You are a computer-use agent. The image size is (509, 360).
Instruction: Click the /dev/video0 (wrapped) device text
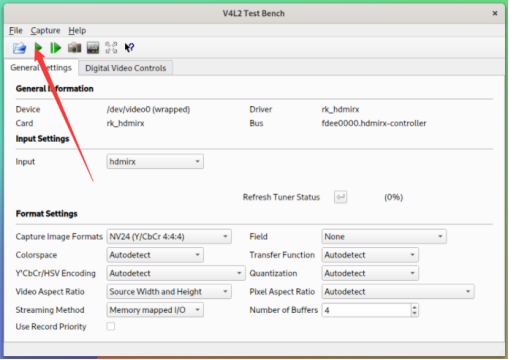pyautogui.click(x=148, y=109)
